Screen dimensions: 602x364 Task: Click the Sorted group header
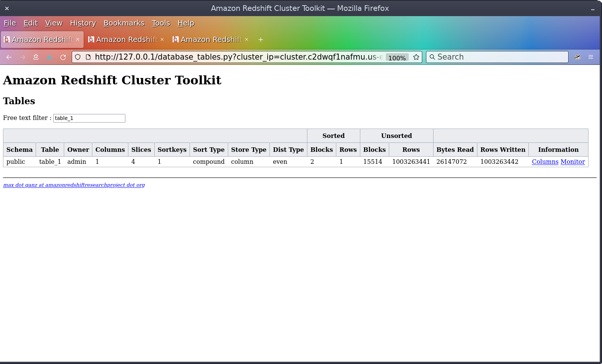[334, 136]
